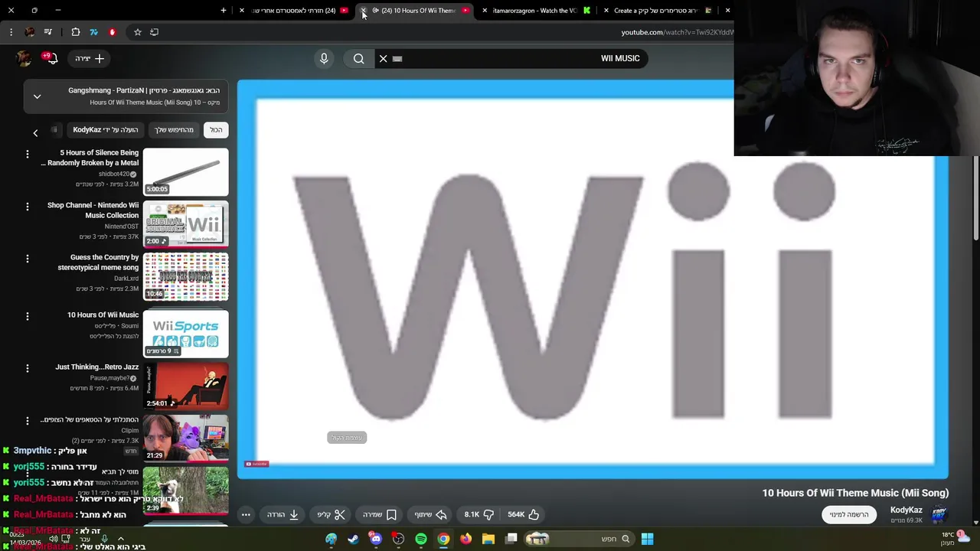Open the Guess the Country thumbnail
The image size is (980, 551).
click(x=186, y=276)
